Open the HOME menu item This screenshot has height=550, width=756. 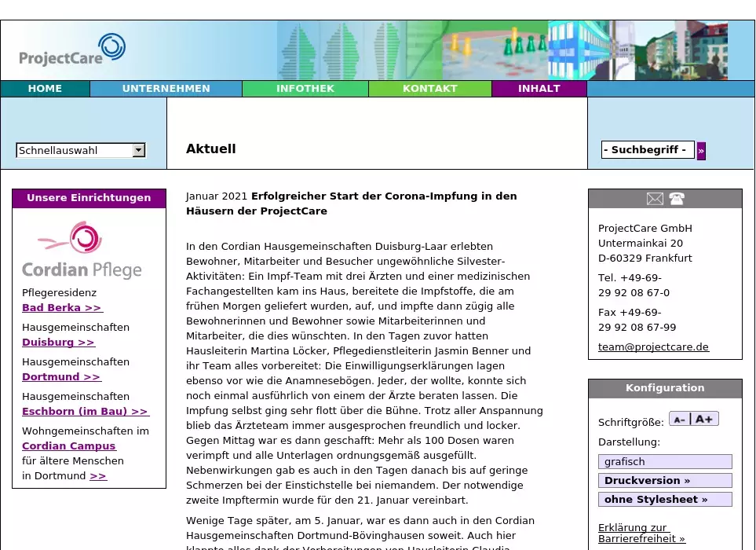[x=45, y=89]
